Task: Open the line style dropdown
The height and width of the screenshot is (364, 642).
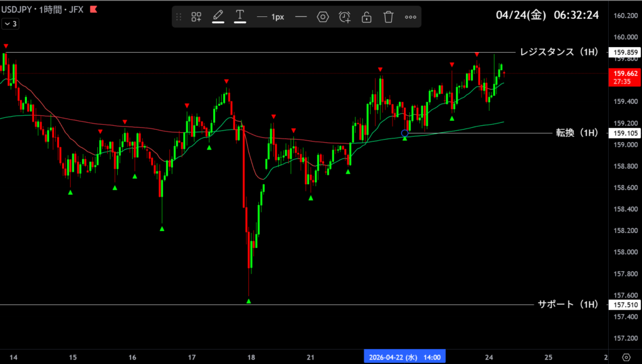Action: point(301,17)
